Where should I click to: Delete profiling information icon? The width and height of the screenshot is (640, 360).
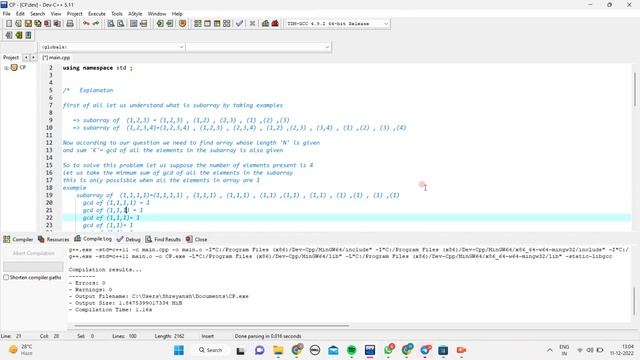pyautogui.click(x=275, y=24)
